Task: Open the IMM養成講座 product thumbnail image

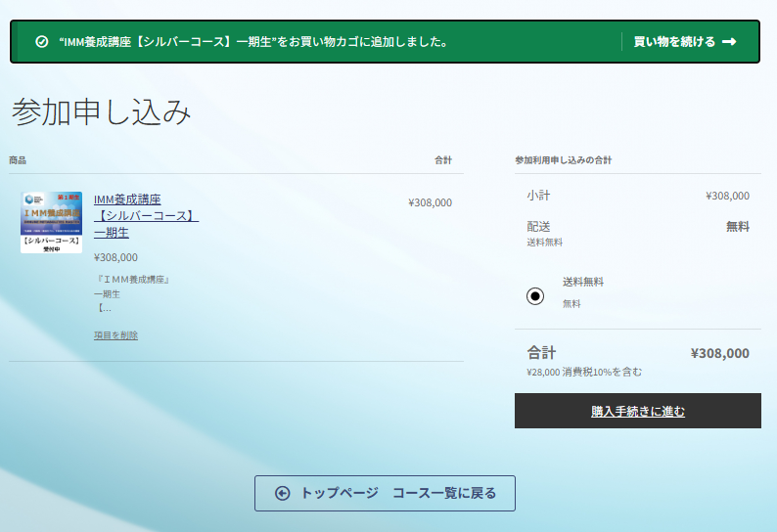Action: click(52, 222)
